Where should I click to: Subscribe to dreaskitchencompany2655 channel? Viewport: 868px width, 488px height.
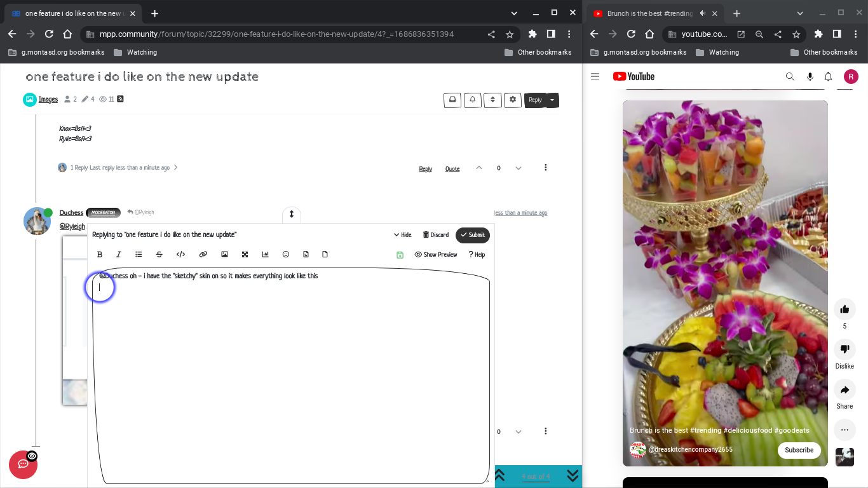tap(799, 450)
